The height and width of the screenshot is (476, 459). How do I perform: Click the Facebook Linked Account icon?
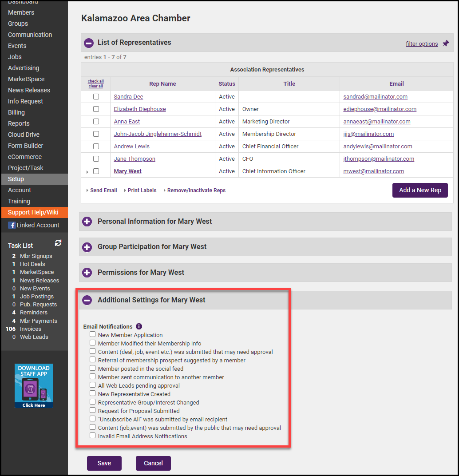12,225
